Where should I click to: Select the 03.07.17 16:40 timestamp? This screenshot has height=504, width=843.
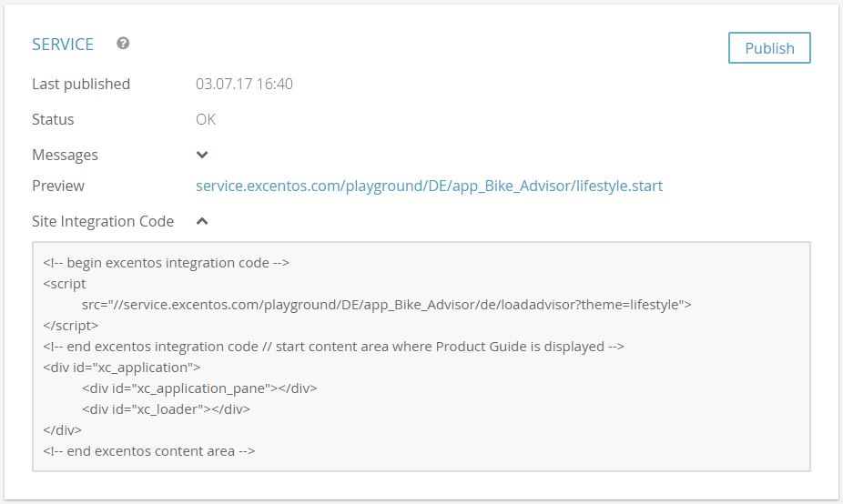tap(244, 84)
